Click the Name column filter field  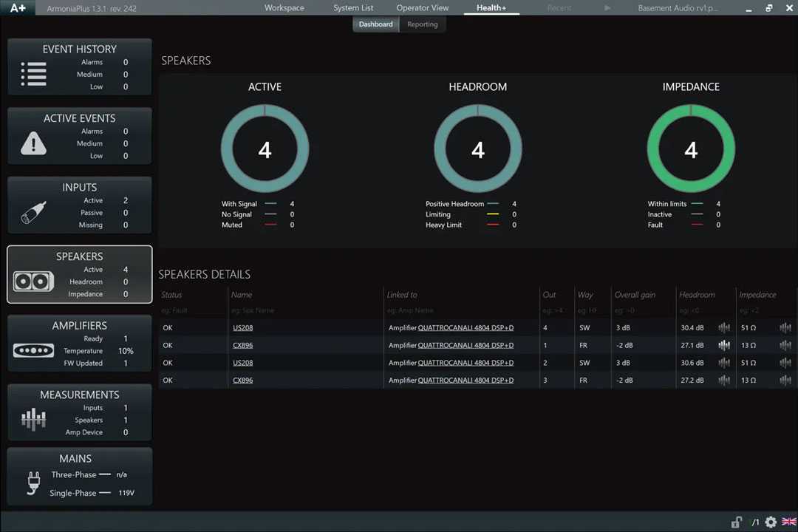pos(304,311)
